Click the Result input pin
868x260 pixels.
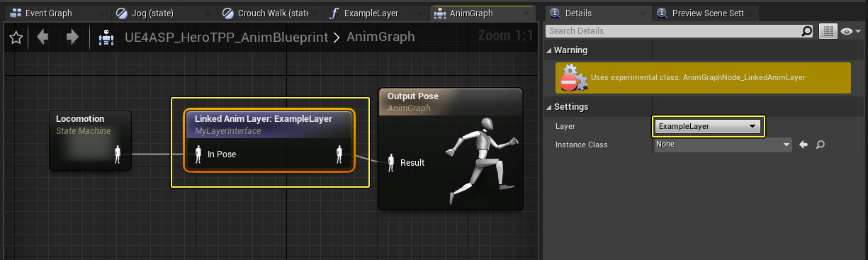(392, 162)
